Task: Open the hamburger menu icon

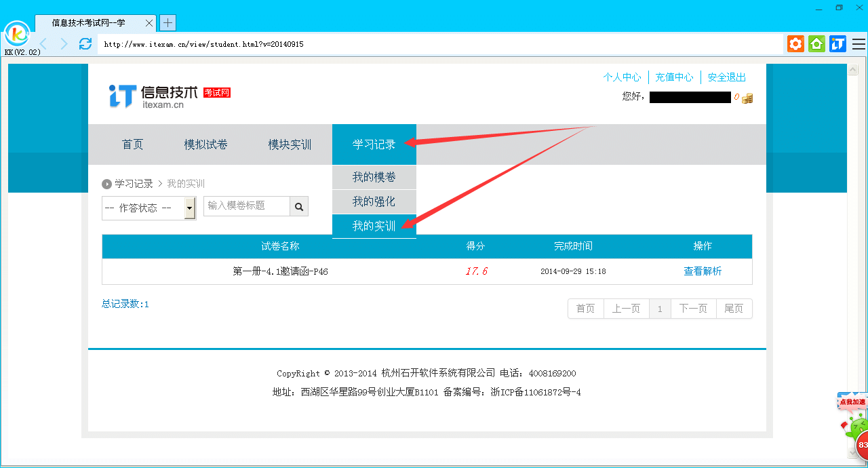Action: [858, 43]
